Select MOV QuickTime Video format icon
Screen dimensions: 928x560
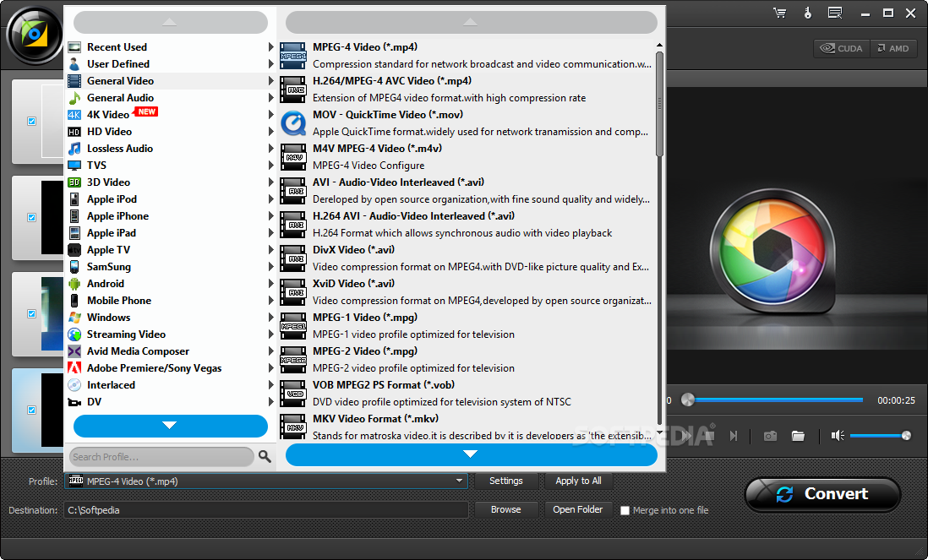293,123
